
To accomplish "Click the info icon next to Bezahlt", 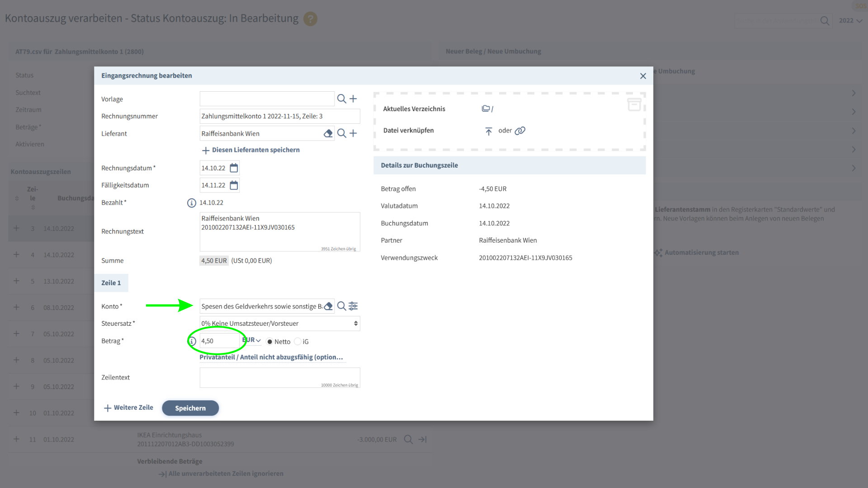I will point(191,203).
